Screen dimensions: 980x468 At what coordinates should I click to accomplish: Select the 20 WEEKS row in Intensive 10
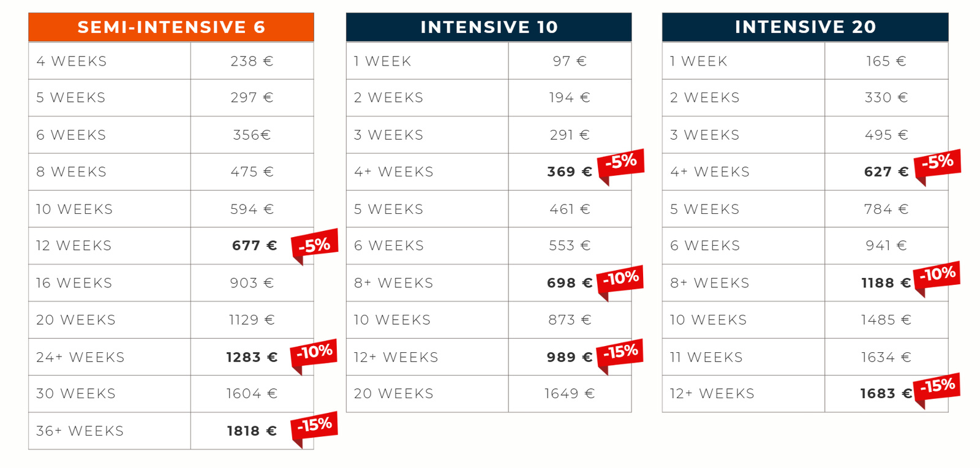(489, 394)
